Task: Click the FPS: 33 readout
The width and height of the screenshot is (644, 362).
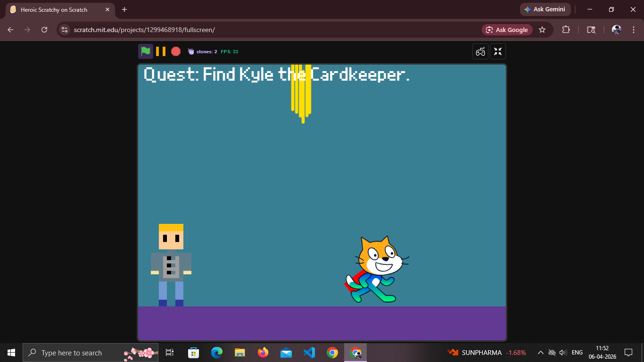Action: pyautogui.click(x=230, y=51)
